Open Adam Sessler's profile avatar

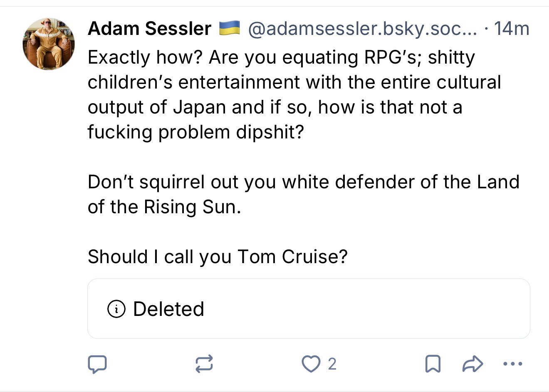tap(49, 44)
